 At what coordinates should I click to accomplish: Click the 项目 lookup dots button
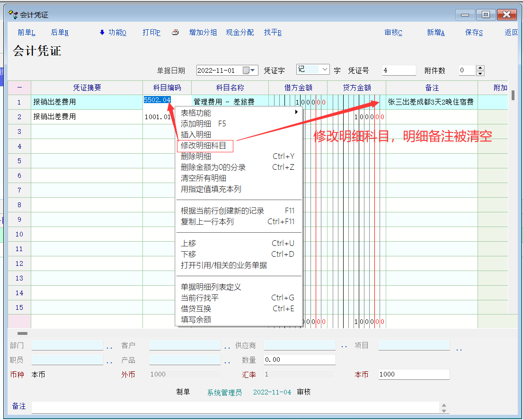click(x=459, y=350)
